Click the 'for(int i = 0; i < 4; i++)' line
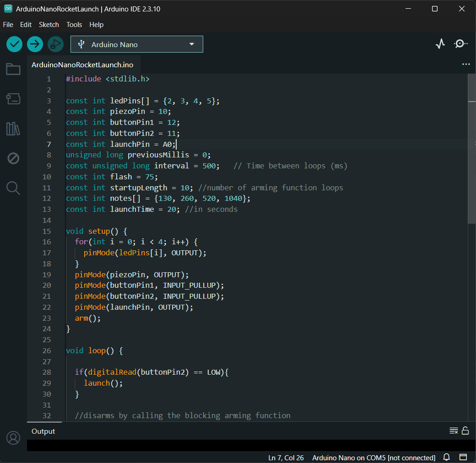This screenshot has height=463, width=476. click(136, 242)
